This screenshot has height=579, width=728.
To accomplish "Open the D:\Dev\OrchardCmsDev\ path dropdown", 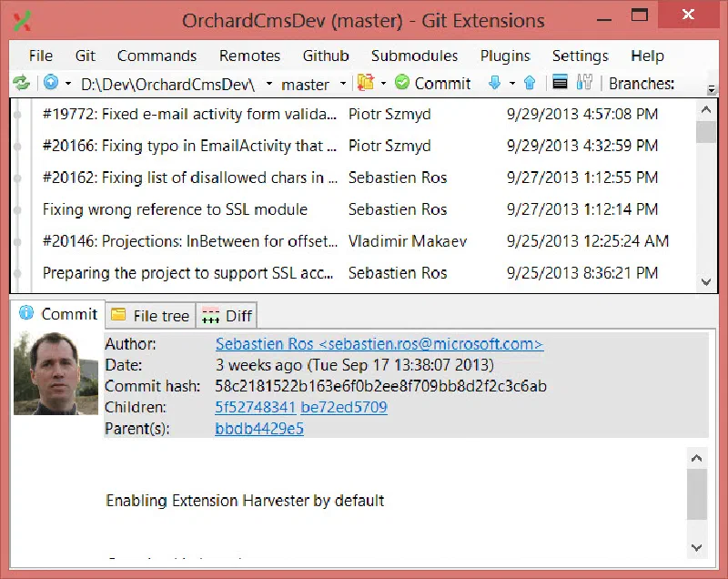I will (x=269, y=84).
